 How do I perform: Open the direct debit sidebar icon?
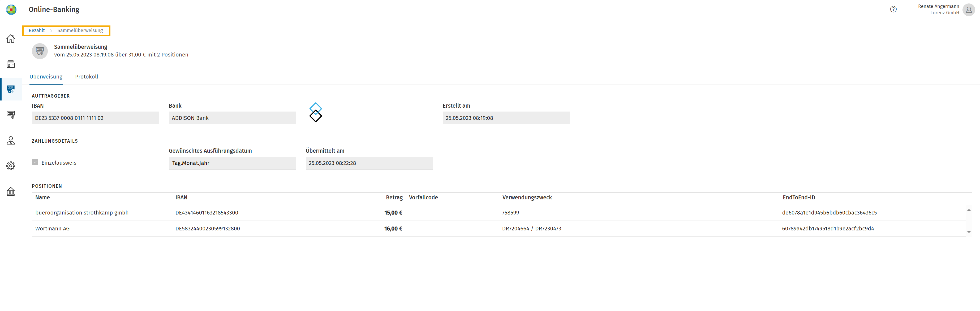coord(11,115)
